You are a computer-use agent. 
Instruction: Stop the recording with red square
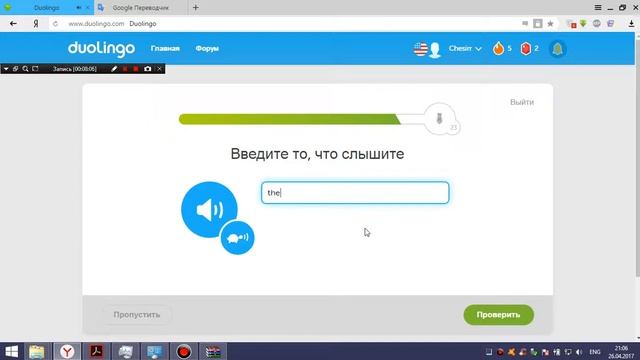pyautogui.click(x=136, y=69)
